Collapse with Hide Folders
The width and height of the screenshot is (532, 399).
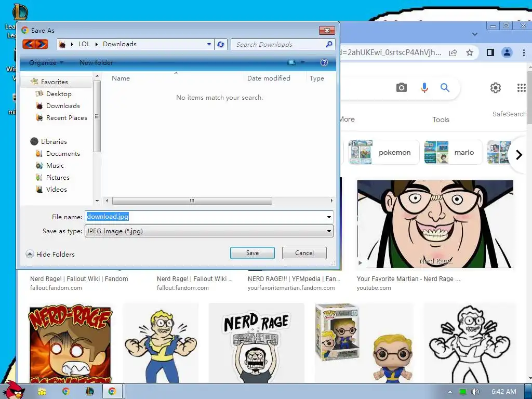coord(50,254)
